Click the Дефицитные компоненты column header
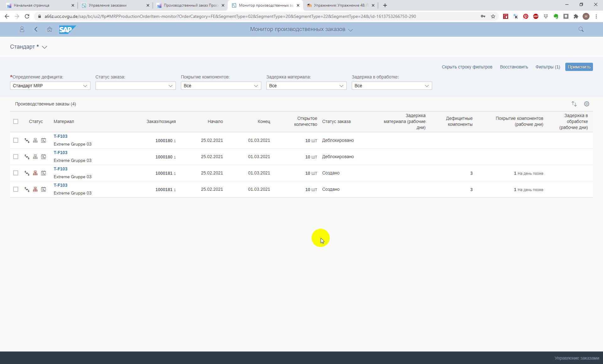 (459, 121)
